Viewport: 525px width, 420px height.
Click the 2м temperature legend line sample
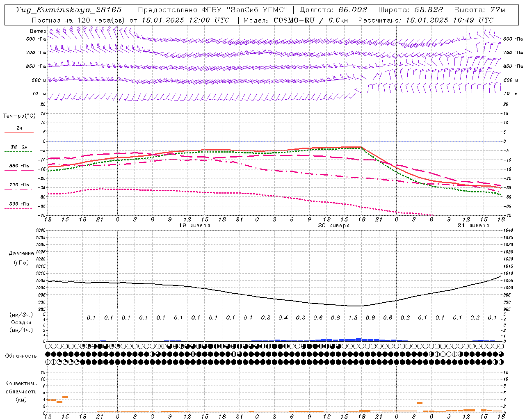pyautogui.click(x=19, y=133)
